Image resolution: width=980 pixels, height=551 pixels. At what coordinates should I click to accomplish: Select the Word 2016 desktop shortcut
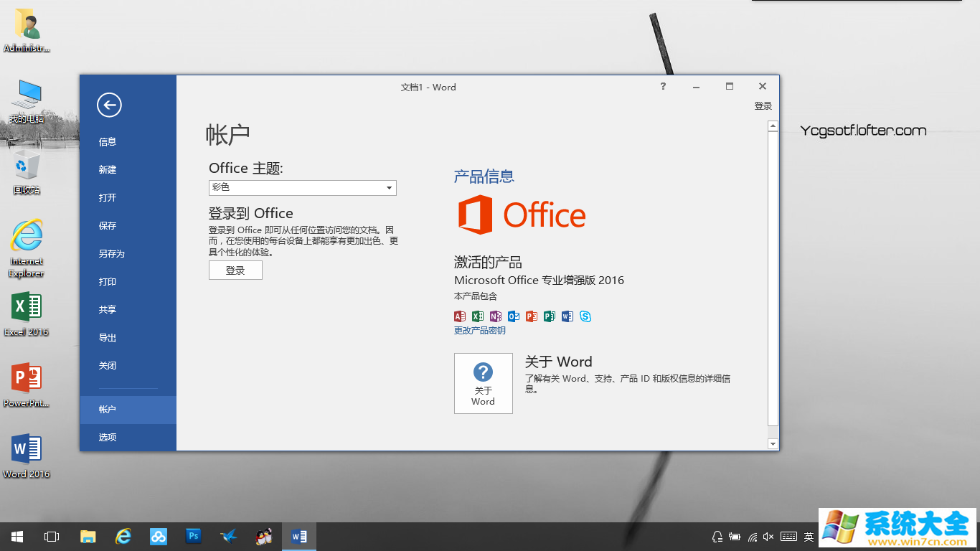coord(27,456)
